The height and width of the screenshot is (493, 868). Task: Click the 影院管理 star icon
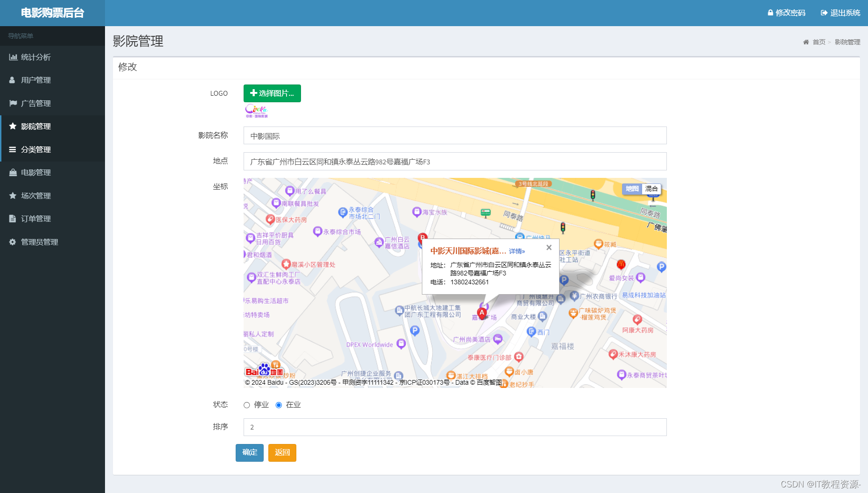[13, 126]
